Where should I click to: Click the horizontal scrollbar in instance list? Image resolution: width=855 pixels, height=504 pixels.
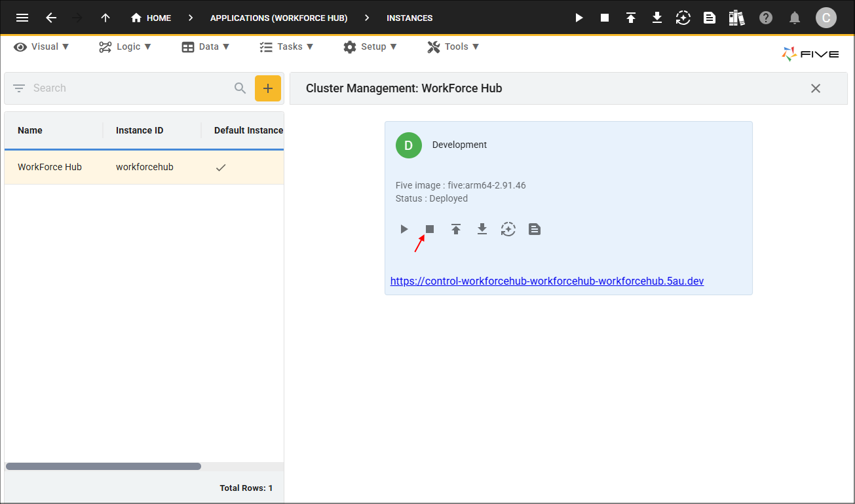104,467
